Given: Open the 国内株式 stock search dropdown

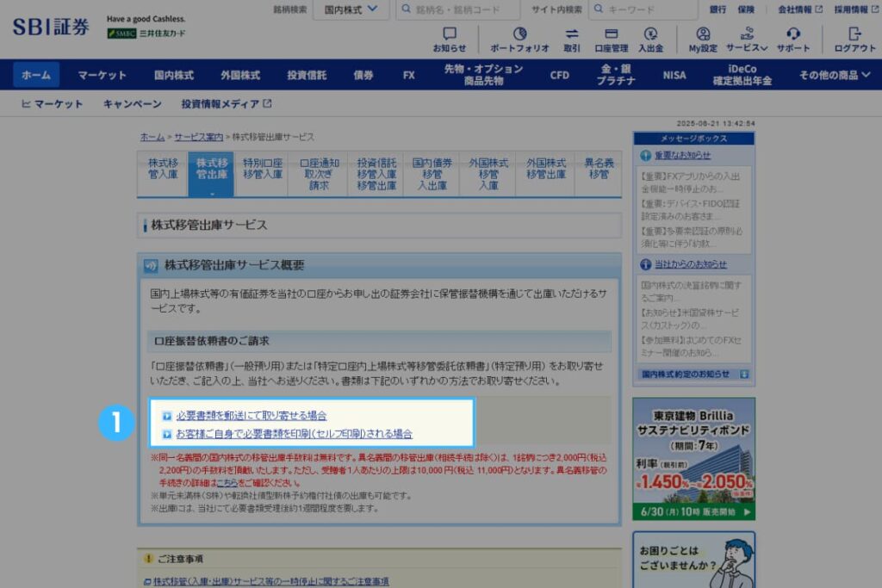Looking at the screenshot, I should [350, 9].
